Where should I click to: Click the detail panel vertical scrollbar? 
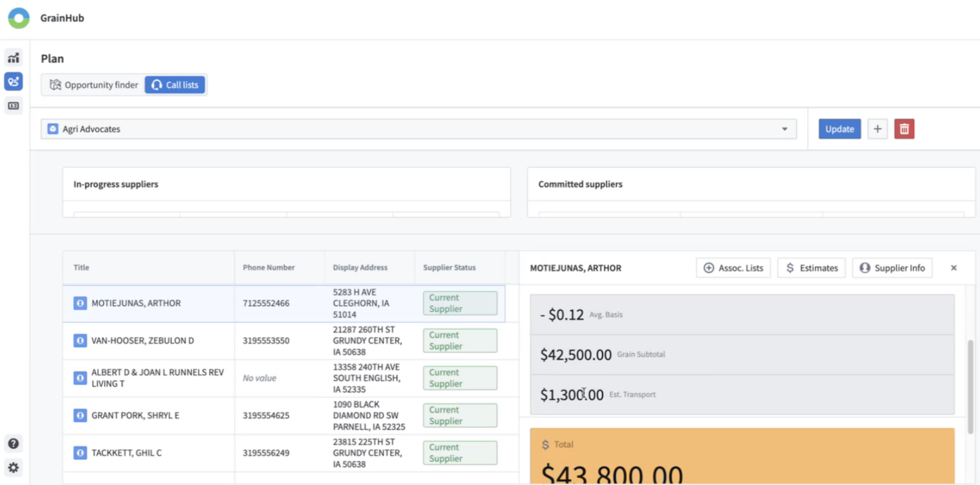point(970,386)
